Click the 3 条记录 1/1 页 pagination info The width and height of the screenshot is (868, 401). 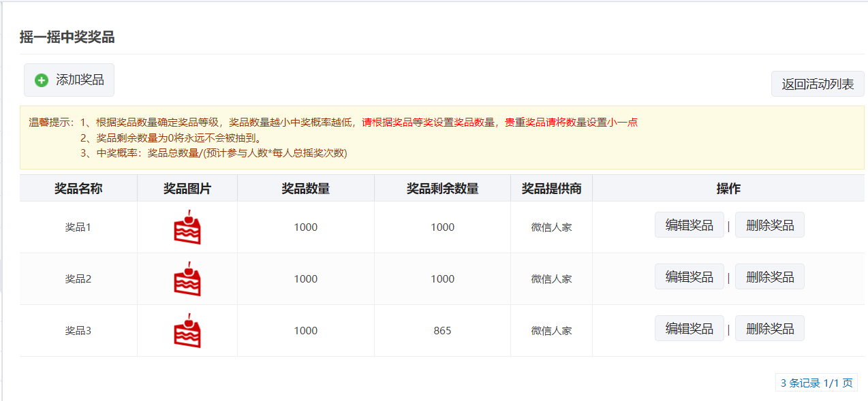[816, 383]
